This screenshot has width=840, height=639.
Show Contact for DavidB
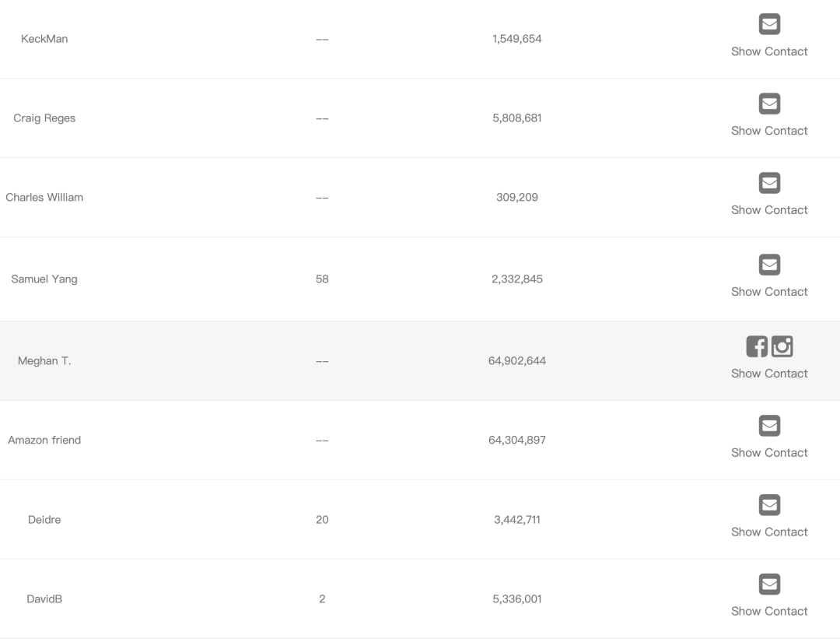(769, 612)
